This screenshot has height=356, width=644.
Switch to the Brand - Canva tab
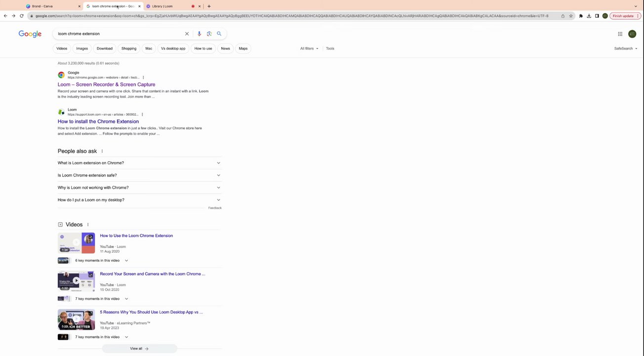point(53,6)
